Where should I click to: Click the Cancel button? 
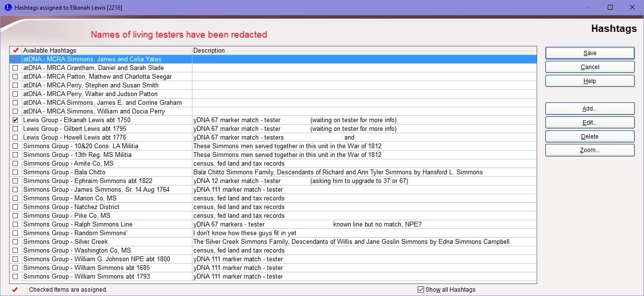point(590,67)
